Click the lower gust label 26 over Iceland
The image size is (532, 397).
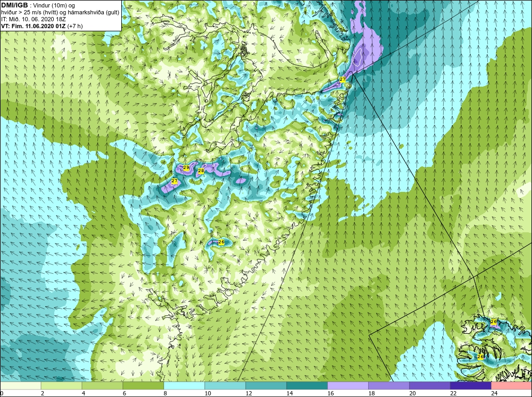(480, 357)
